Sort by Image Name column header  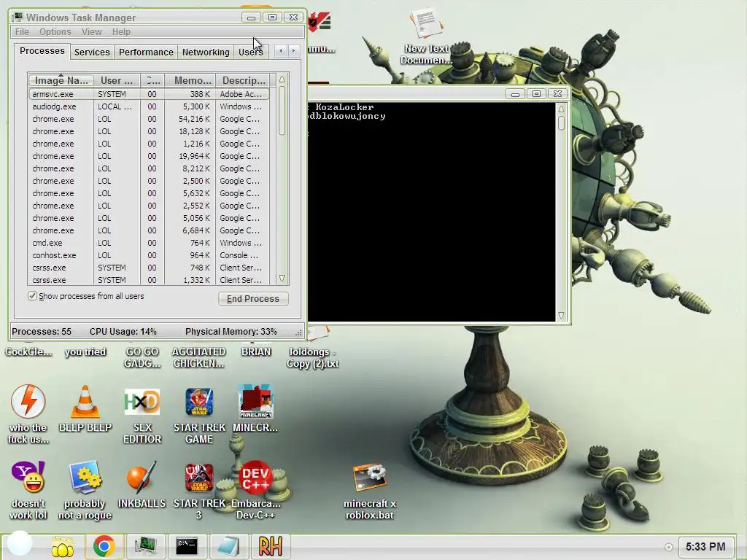point(61,80)
